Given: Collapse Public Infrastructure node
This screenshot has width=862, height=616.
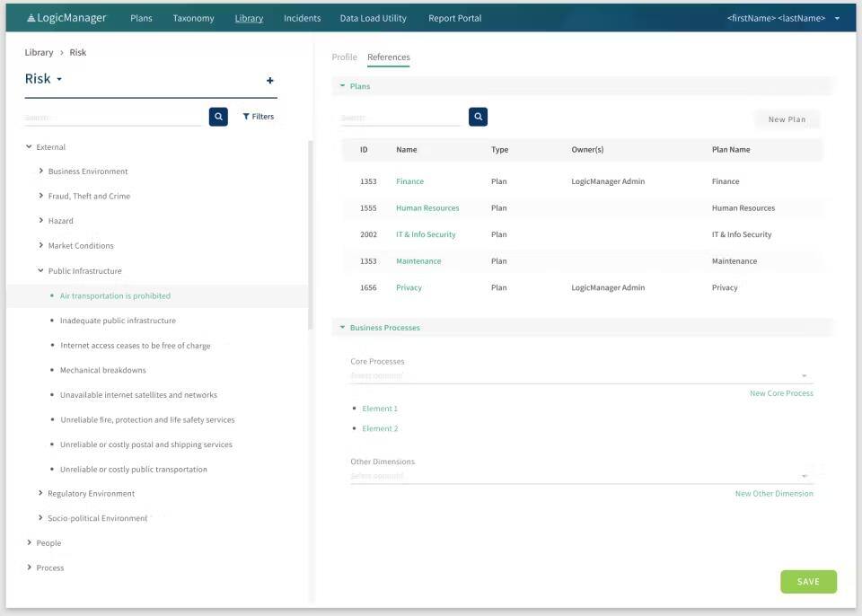Looking at the screenshot, I should (x=40, y=270).
